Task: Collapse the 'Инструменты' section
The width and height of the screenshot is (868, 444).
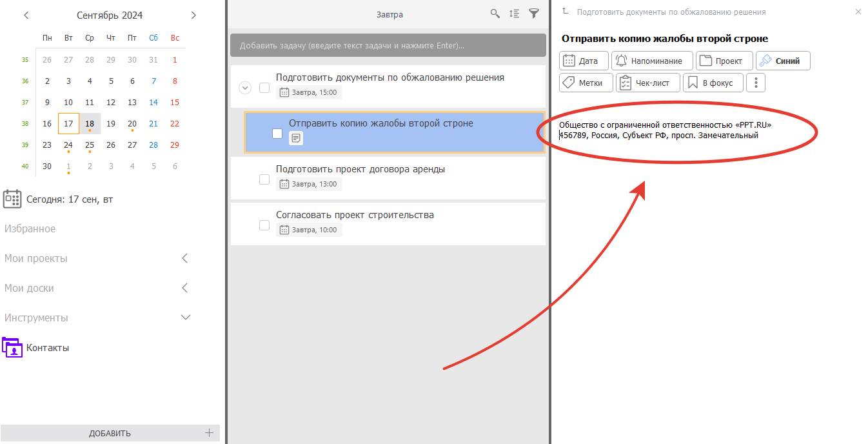Action: click(185, 318)
